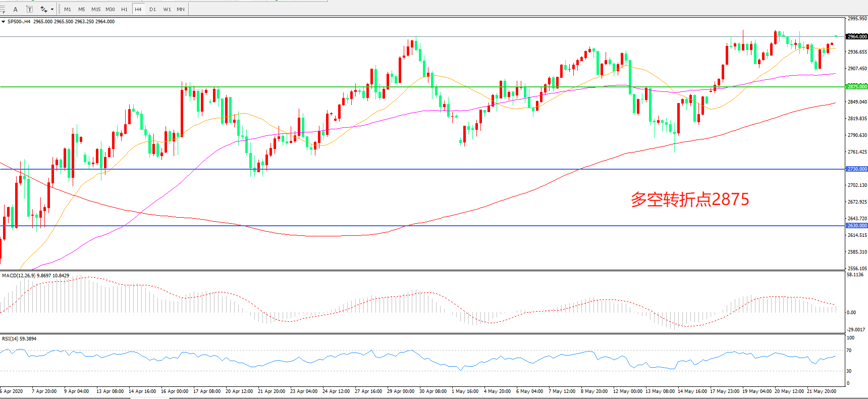Screen dimensions: 868x399
Task: Select the Fibonacci retracement tool icon
Action: tap(2, 9)
